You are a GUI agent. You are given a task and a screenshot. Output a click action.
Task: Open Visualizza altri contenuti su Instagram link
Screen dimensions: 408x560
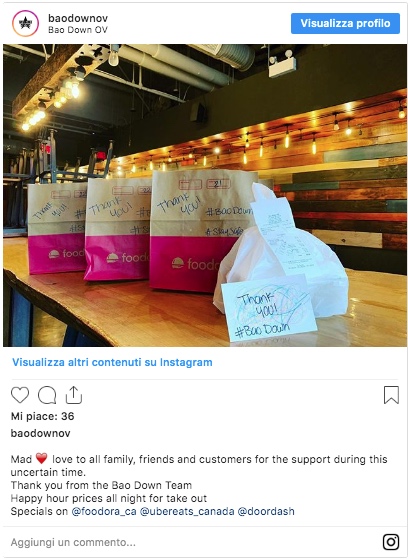coord(112,362)
